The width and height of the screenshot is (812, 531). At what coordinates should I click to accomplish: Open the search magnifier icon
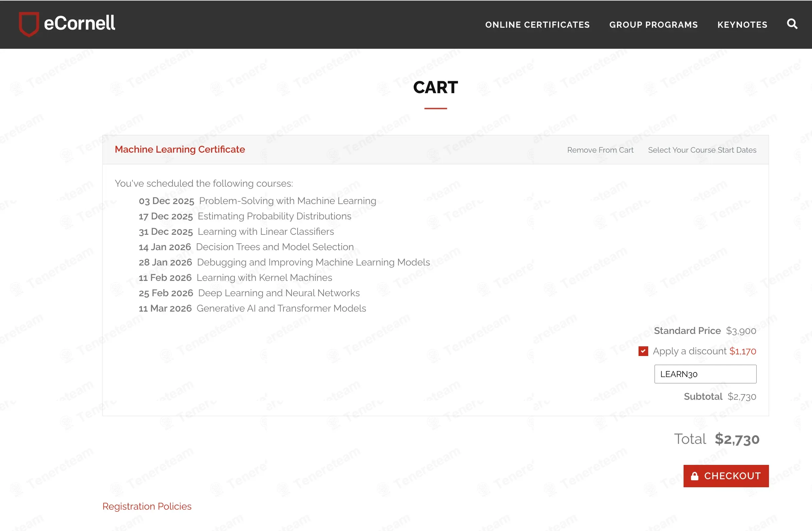792,24
